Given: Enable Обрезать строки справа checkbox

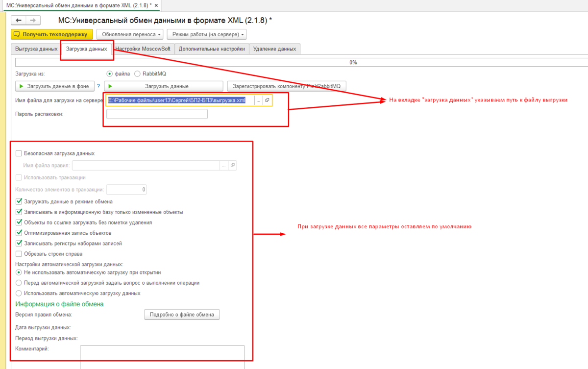Looking at the screenshot, I should point(19,254).
